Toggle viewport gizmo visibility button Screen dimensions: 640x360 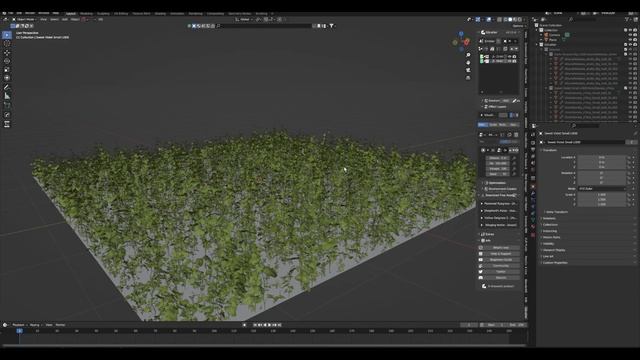tap(478, 19)
